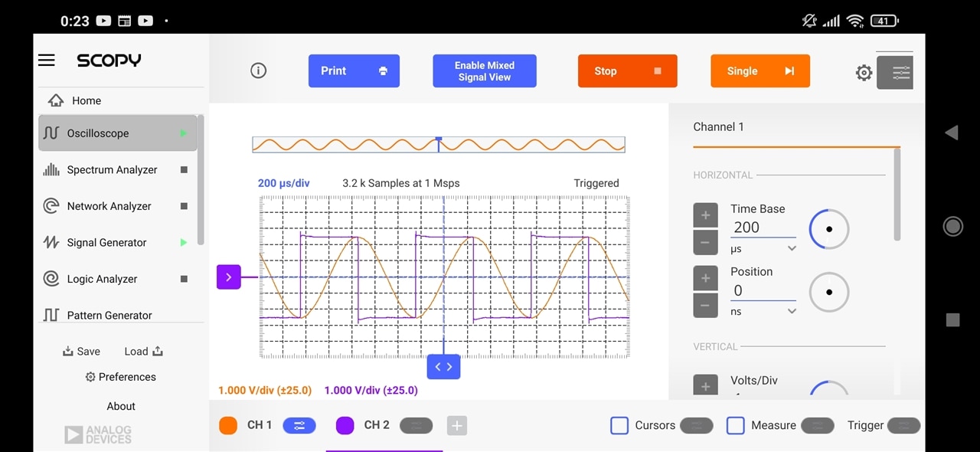Click the Signal Generator wave icon
980x452 pixels.
51,243
